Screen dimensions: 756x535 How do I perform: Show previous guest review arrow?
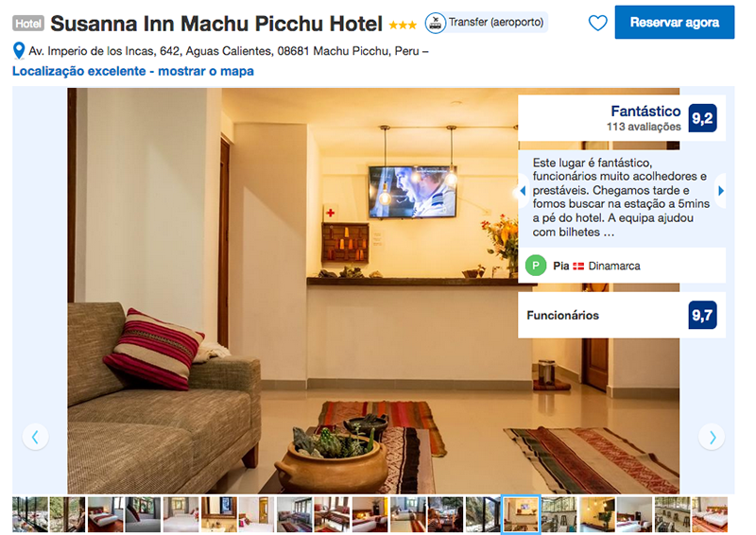click(523, 191)
